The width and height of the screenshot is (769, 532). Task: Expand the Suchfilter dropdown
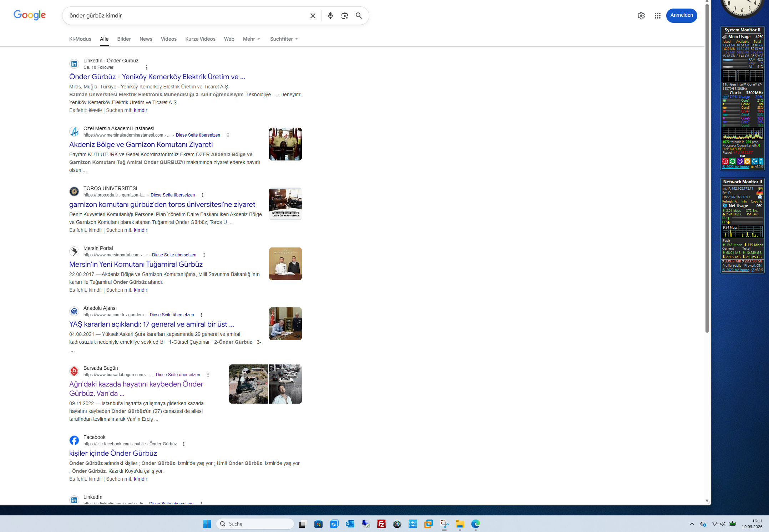click(284, 39)
